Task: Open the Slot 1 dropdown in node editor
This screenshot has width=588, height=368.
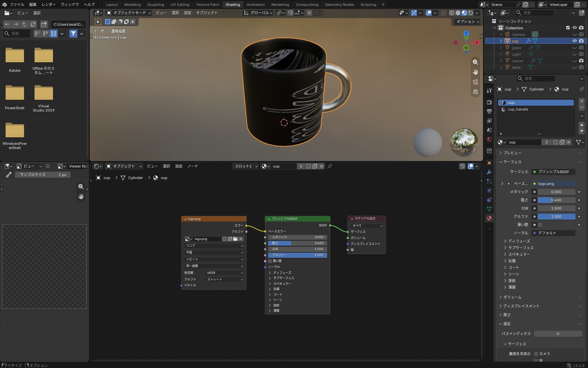Action: click(x=246, y=166)
